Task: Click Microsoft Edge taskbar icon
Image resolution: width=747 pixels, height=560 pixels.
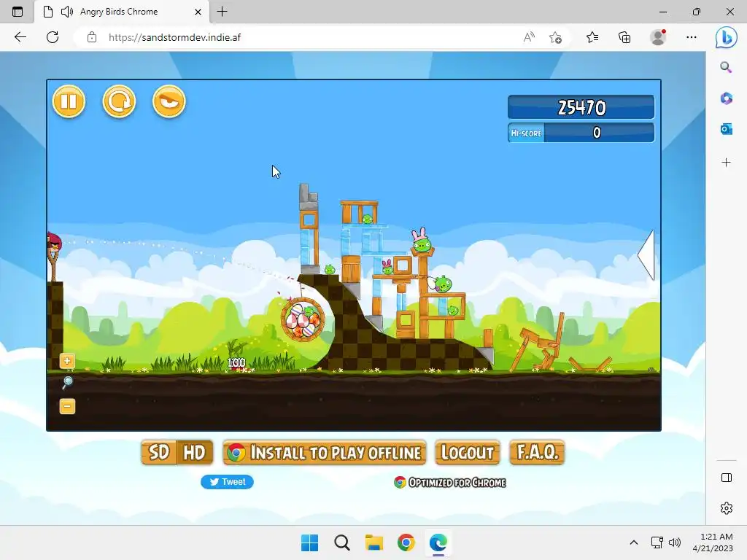Action: 438,542
